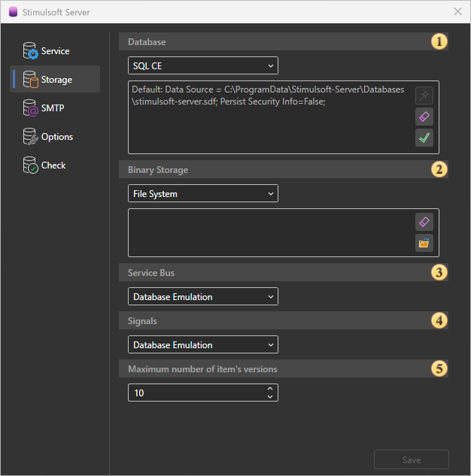Click the Stimulsoft Server title bar icon
Viewport: 471px width, 476px height.
[x=12, y=11]
